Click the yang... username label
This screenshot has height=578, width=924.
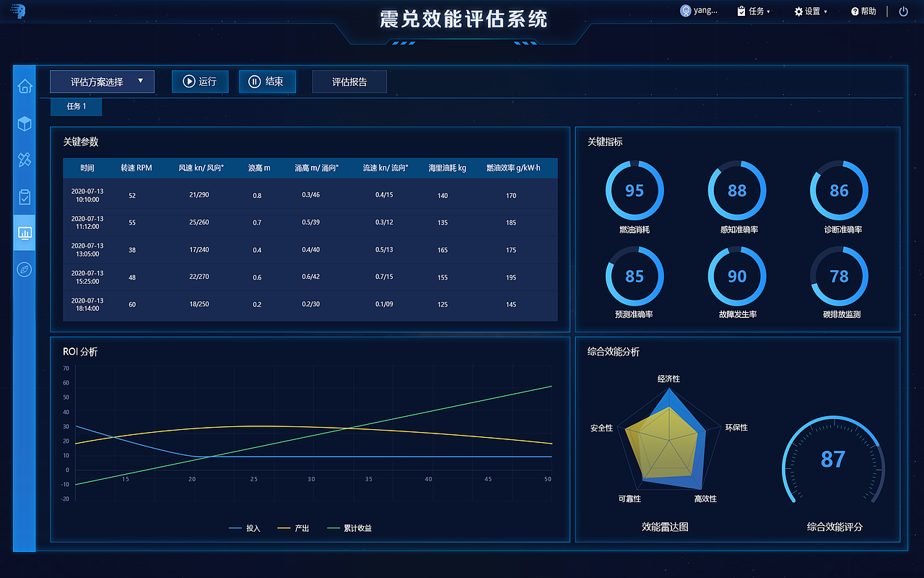pos(705,11)
